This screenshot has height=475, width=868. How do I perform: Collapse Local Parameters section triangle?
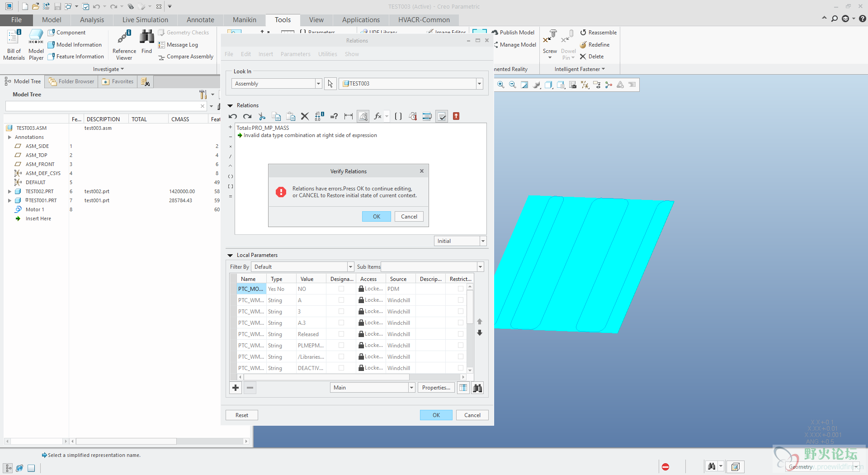point(230,255)
